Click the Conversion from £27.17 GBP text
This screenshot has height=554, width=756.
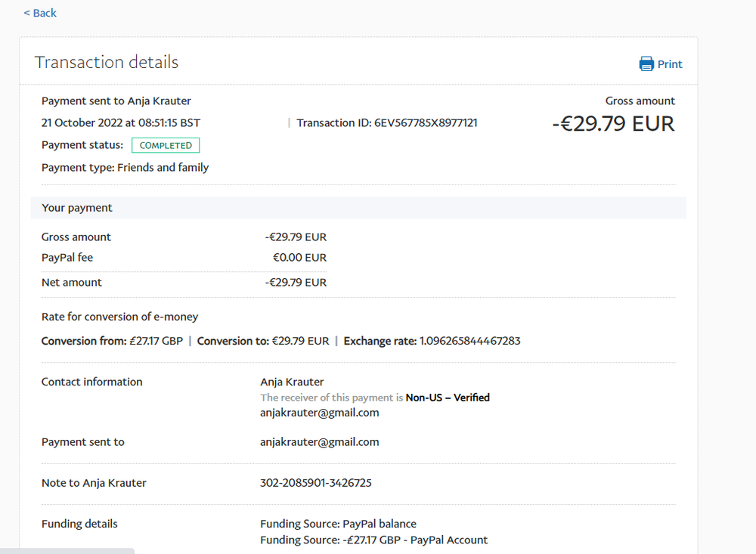tap(112, 341)
